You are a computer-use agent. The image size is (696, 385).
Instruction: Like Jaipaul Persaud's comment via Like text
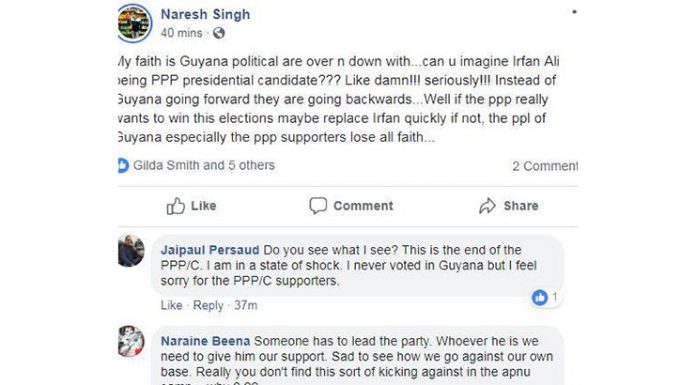point(171,306)
